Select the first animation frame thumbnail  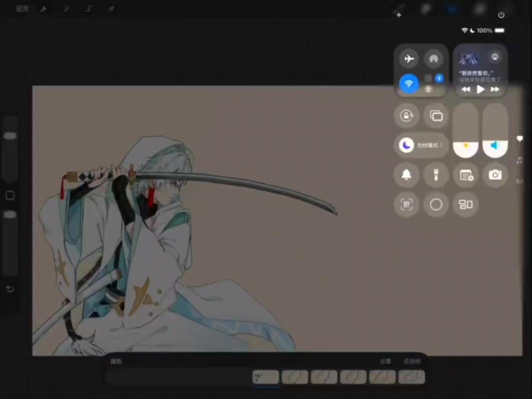point(266,377)
